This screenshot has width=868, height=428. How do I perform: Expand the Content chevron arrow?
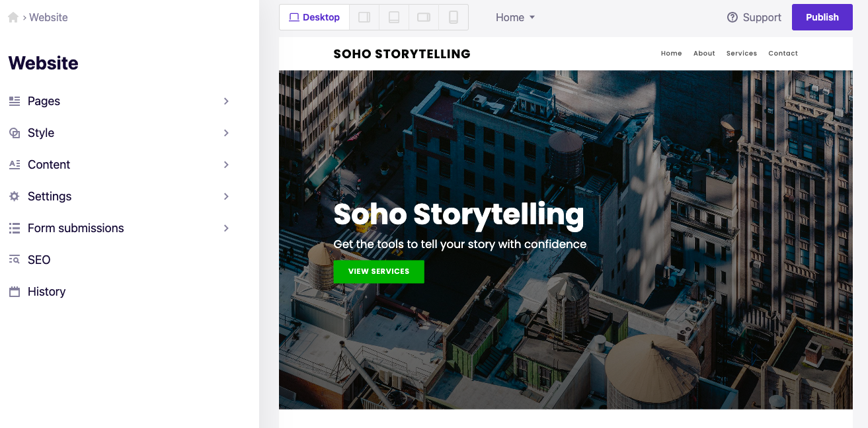click(x=226, y=165)
